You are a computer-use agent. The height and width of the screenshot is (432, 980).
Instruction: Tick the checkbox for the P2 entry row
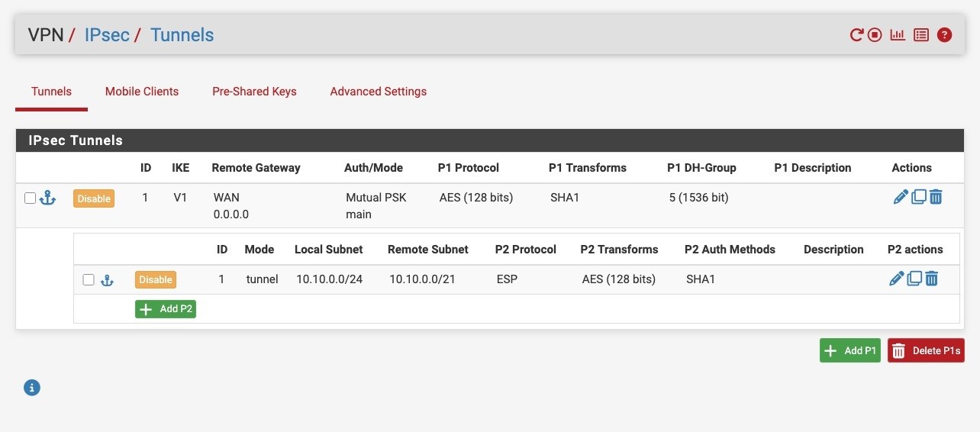tap(89, 279)
